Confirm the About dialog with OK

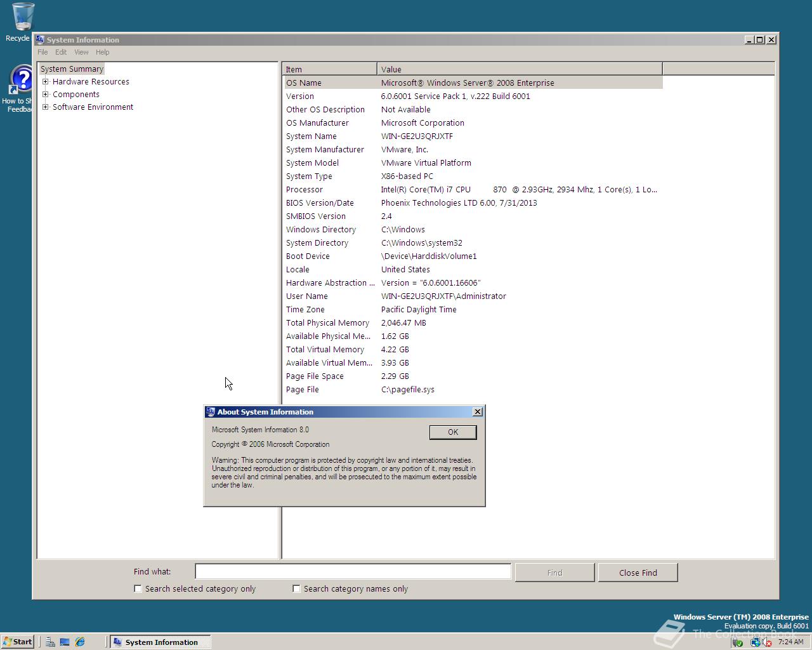click(453, 432)
